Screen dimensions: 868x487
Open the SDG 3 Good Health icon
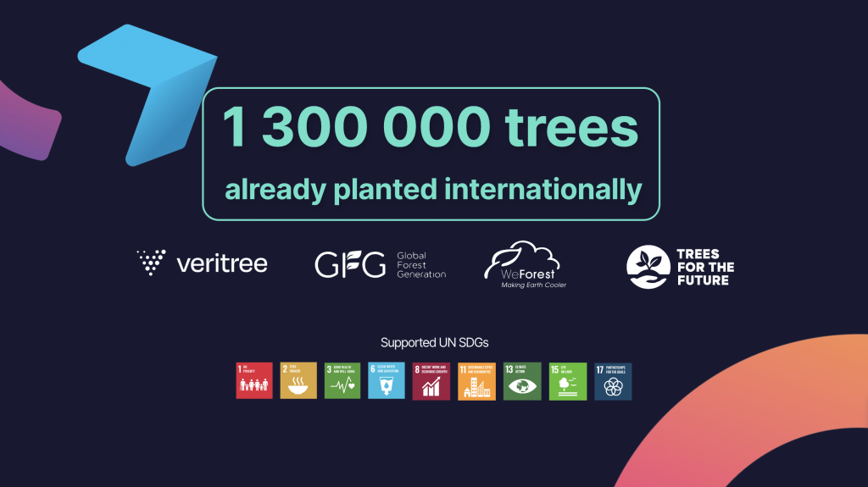pos(342,381)
